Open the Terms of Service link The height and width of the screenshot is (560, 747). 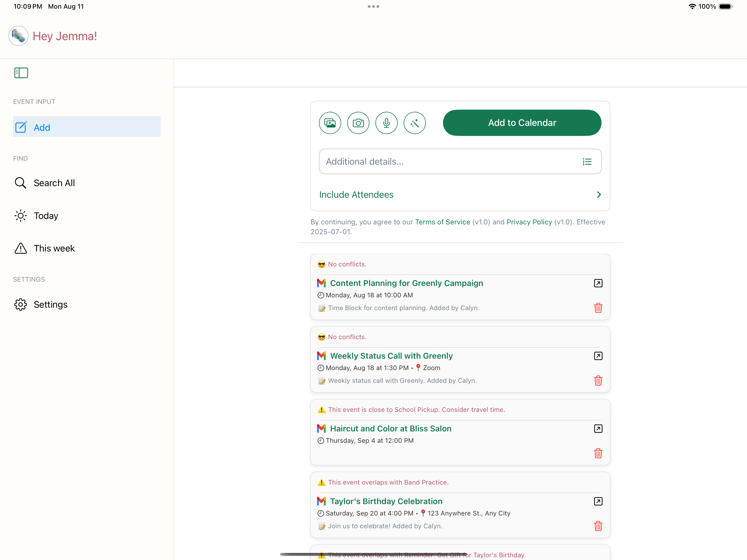click(x=442, y=222)
